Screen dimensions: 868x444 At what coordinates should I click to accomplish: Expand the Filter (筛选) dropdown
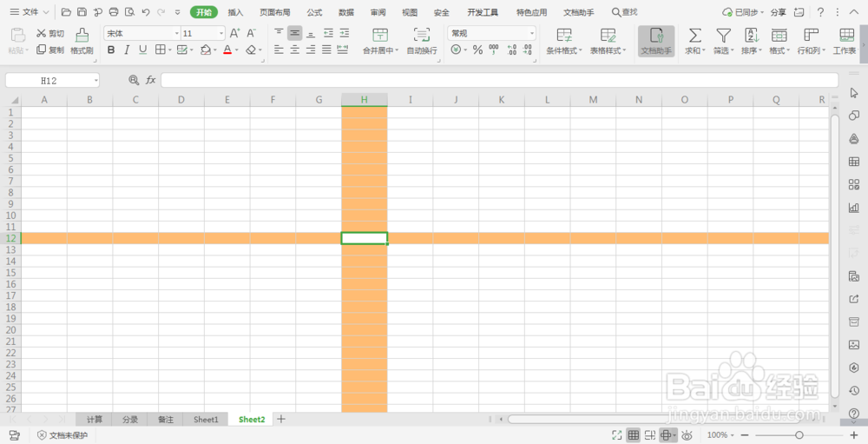pos(732,50)
